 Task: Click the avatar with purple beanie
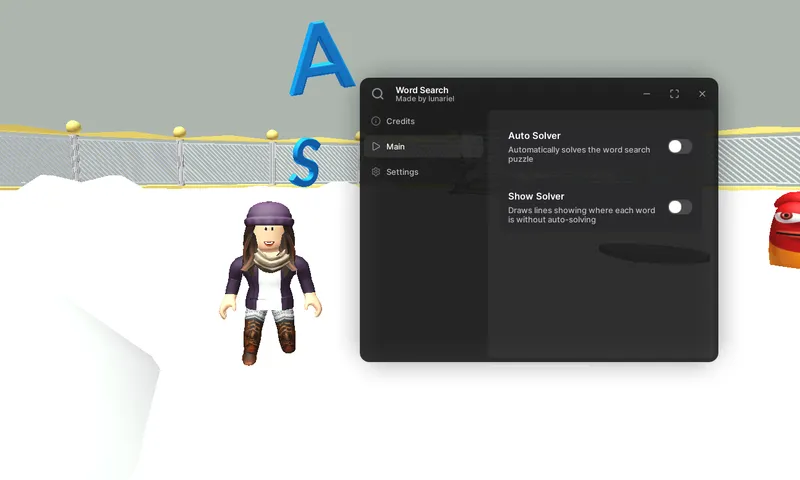tap(270, 283)
